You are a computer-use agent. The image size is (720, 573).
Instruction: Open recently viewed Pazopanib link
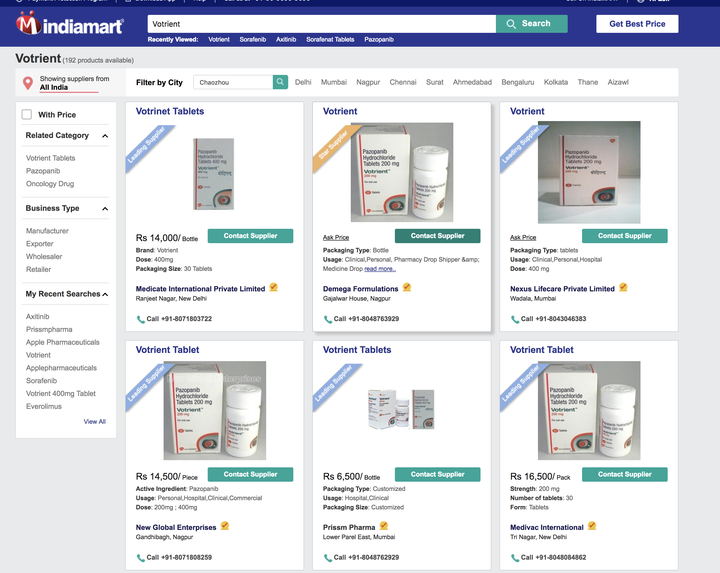pyautogui.click(x=379, y=39)
